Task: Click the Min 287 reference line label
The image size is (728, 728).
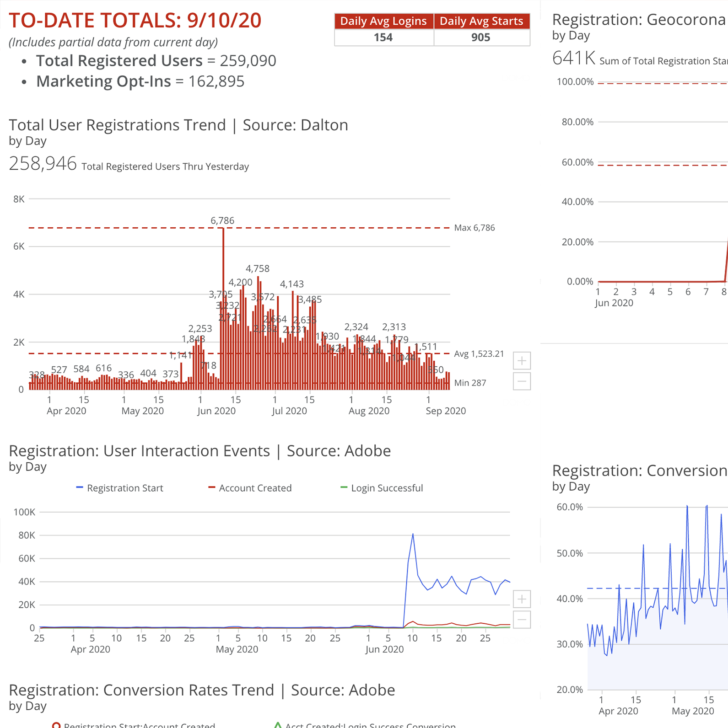Action: pyautogui.click(x=470, y=383)
